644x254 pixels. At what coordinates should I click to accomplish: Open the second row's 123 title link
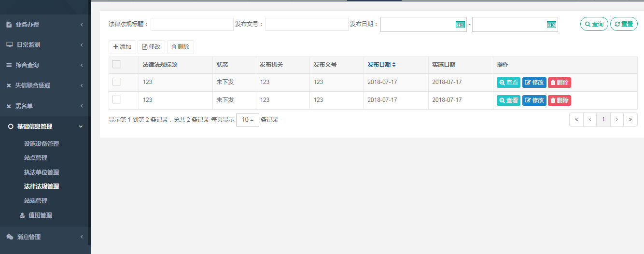pos(147,100)
